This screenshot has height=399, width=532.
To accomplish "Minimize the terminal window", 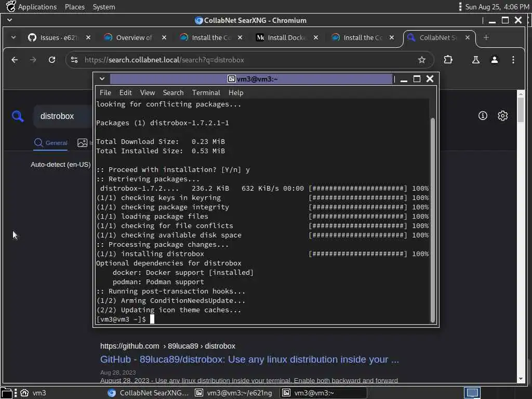I will [x=404, y=79].
